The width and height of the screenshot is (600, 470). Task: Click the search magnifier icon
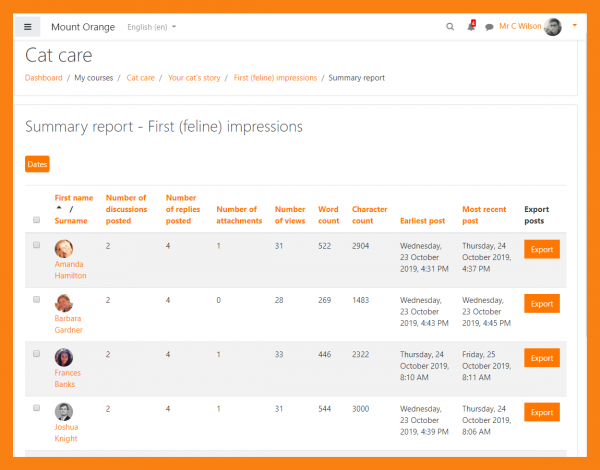(x=450, y=27)
